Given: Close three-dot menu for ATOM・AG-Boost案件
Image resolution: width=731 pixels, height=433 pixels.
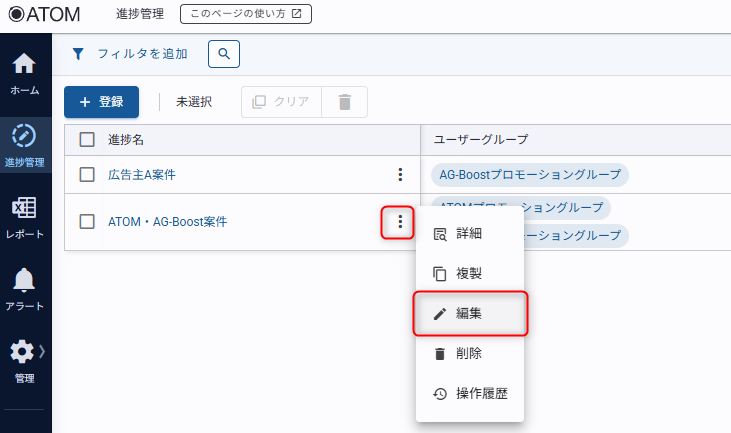Looking at the screenshot, I should click(400, 222).
